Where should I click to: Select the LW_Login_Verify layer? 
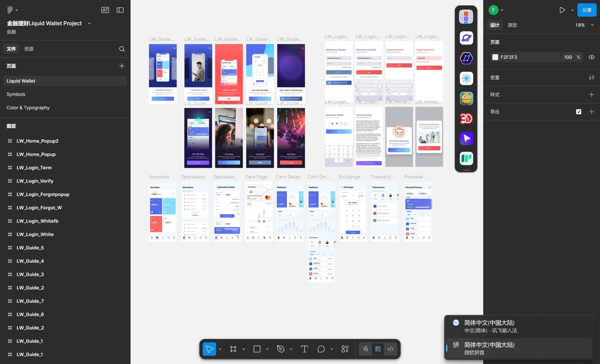[35, 181]
